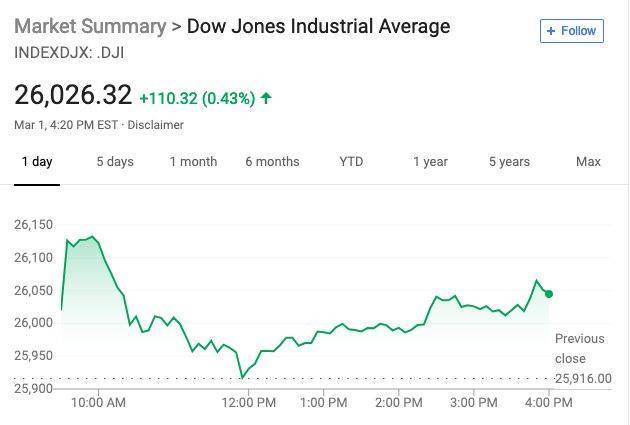Click the + Follow button
Viewport: 630px width, 425px height.
[x=572, y=31]
